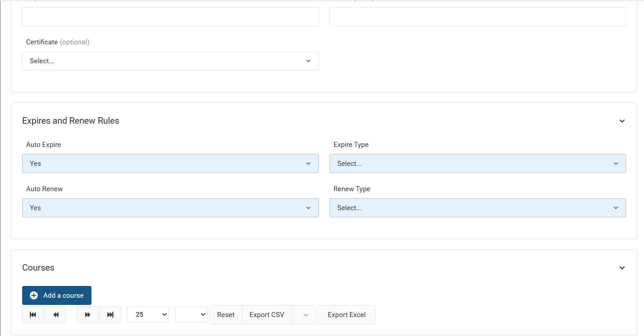Go to first page of courses
Image resolution: width=644 pixels, height=336 pixels.
pos(33,315)
